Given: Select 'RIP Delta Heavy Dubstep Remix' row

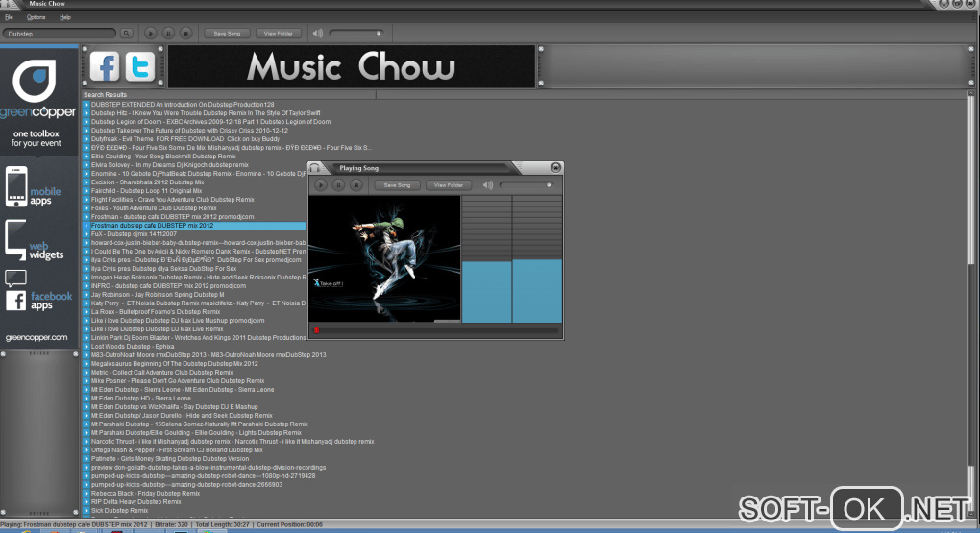Looking at the screenshot, I should [x=135, y=501].
